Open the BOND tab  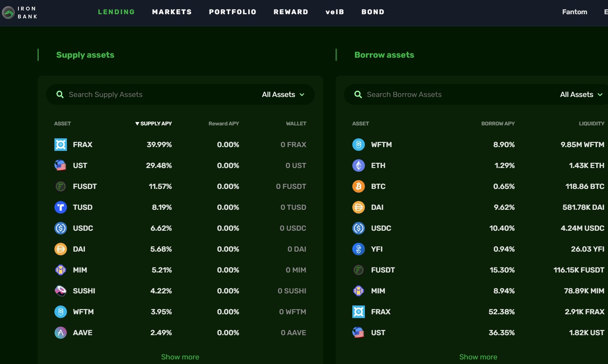pos(373,12)
